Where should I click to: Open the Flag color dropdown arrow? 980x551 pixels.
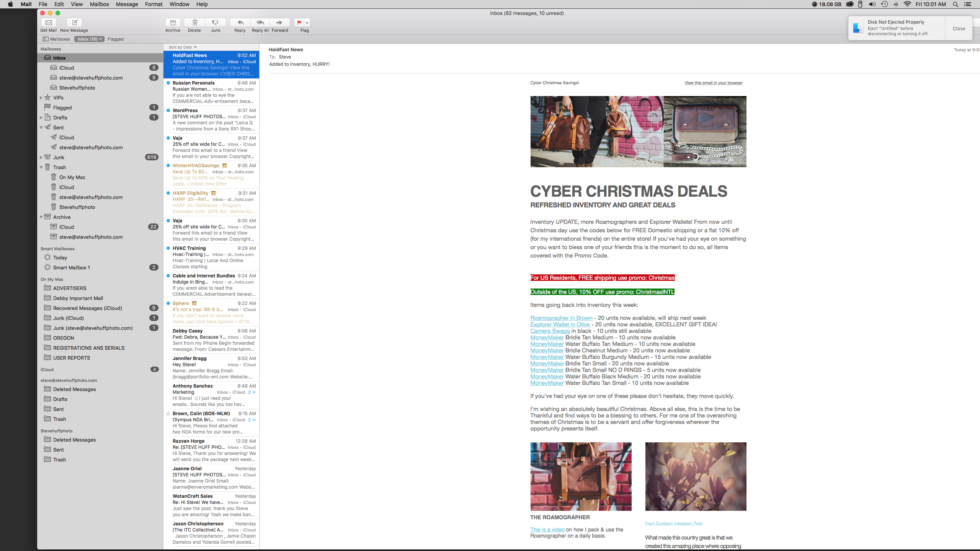(307, 23)
